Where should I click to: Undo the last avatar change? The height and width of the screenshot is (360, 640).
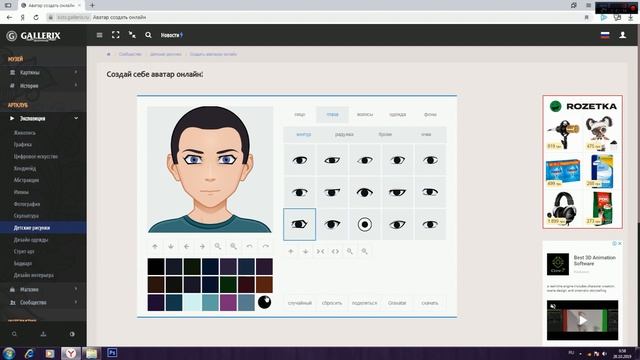click(249, 247)
